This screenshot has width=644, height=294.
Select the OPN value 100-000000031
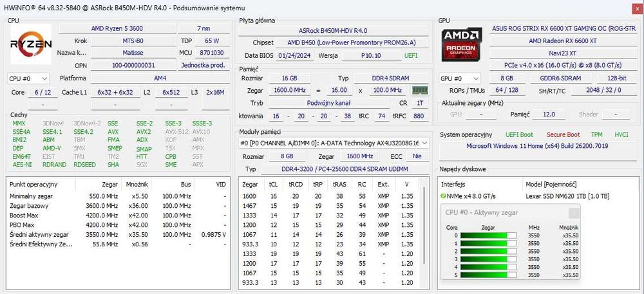click(133, 65)
